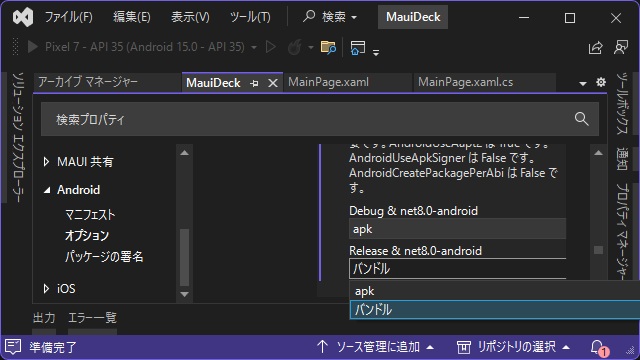Pin the MauiDeck document tab
Viewport: 640px width, 360px height.
(x=254, y=83)
